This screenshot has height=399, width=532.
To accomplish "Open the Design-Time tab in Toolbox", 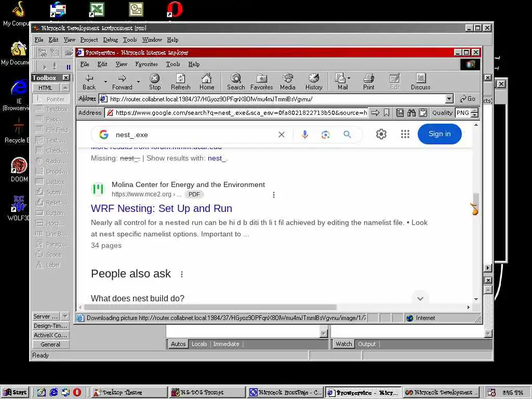I will click(x=50, y=326).
